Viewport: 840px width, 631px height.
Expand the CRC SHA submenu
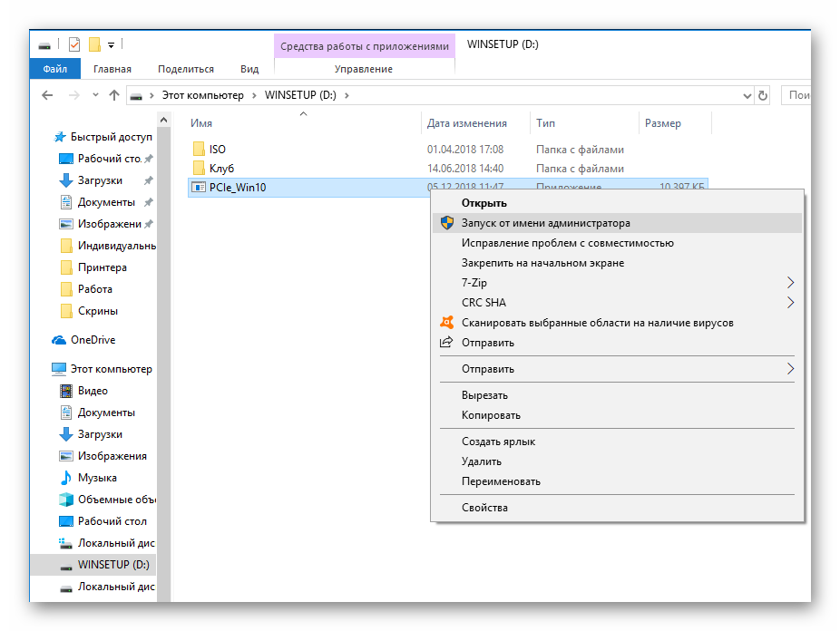click(617, 303)
